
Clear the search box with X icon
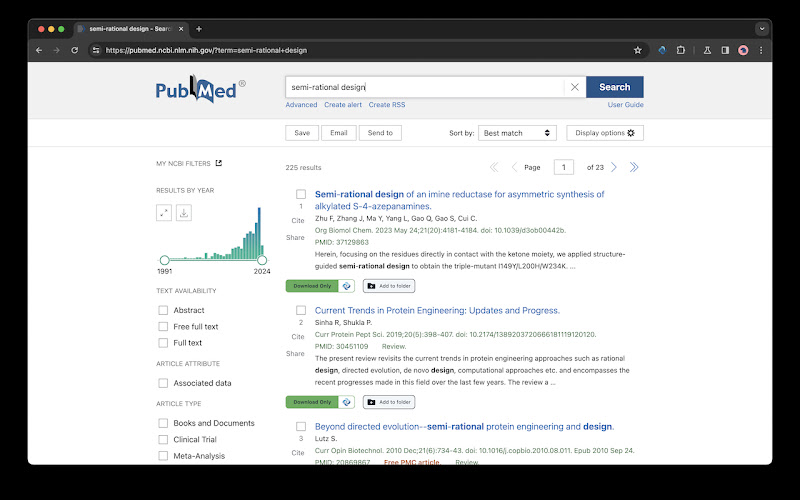click(574, 87)
